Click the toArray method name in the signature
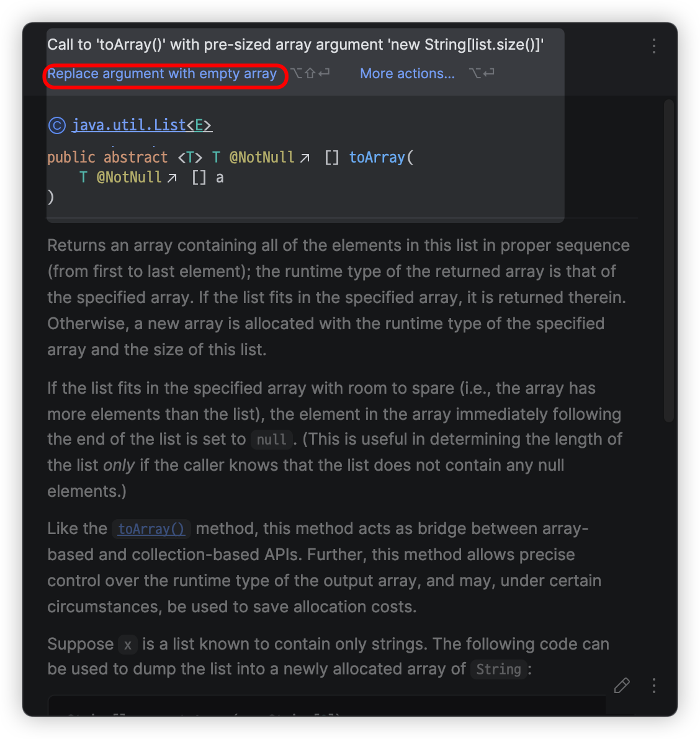The image size is (700, 739). pyautogui.click(x=377, y=157)
